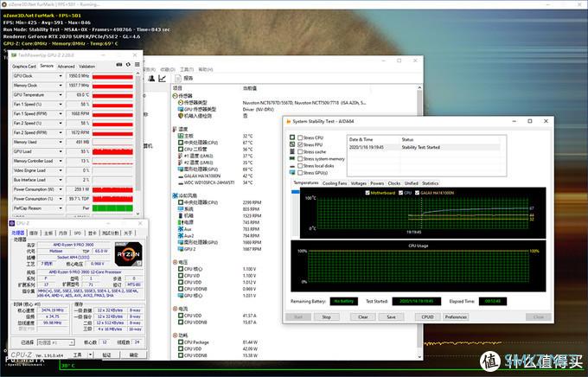
Task: Open the Statistics tab in AIDA64
Action: click(430, 183)
